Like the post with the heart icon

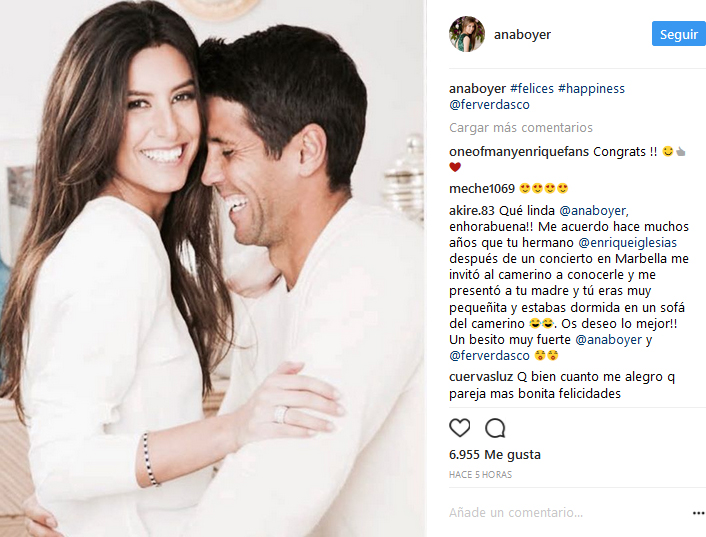coord(460,428)
